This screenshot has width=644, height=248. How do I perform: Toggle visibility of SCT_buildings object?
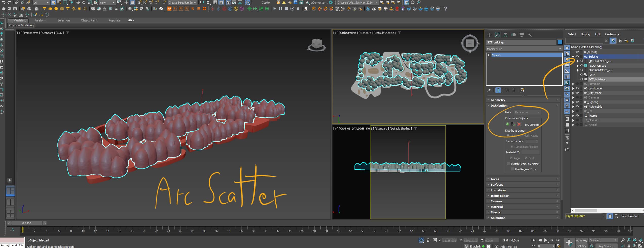582,79
